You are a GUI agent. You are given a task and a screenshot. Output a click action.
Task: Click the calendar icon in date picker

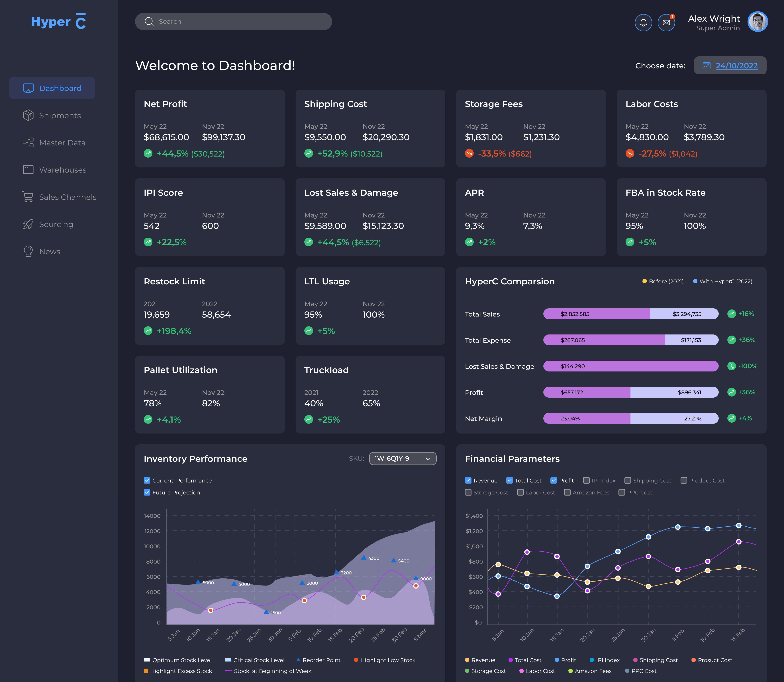click(x=706, y=65)
